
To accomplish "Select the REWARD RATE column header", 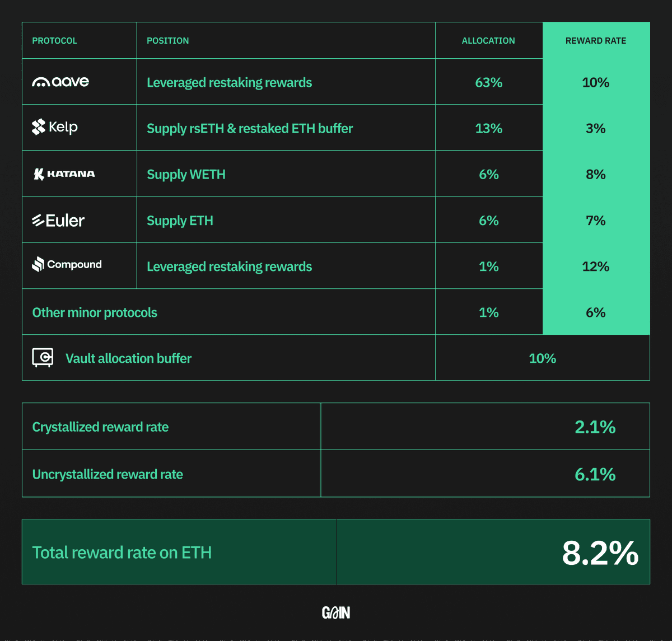I will coord(596,41).
